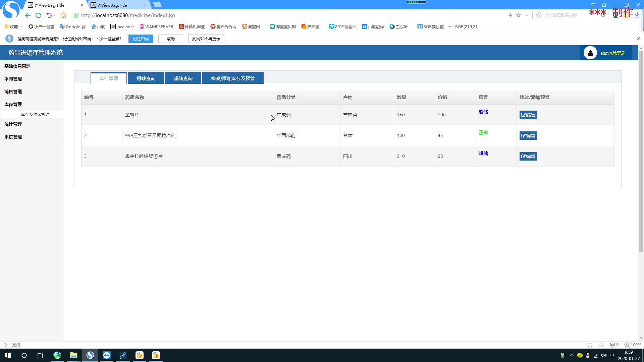
Task: Show hidden system tray icons
Action: [572, 356]
